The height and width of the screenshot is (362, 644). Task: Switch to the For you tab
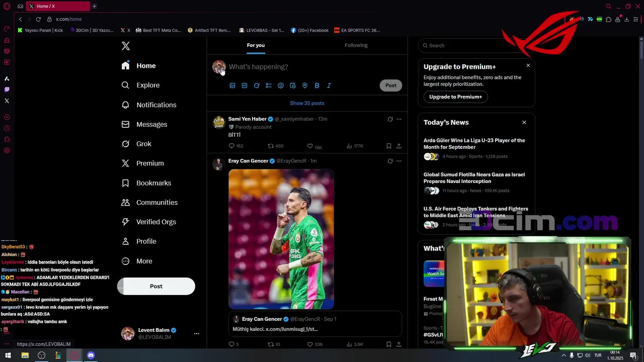click(256, 45)
